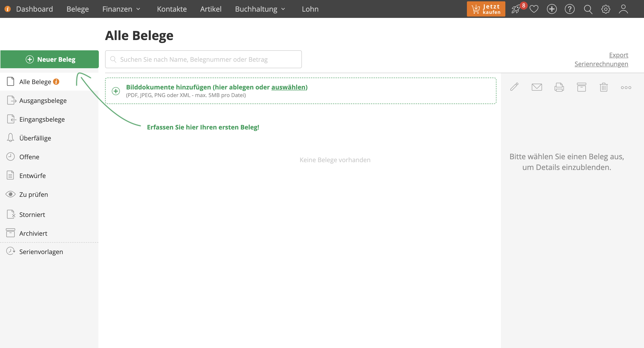
Task: Click the Offene clock icon
Action: (x=10, y=157)
